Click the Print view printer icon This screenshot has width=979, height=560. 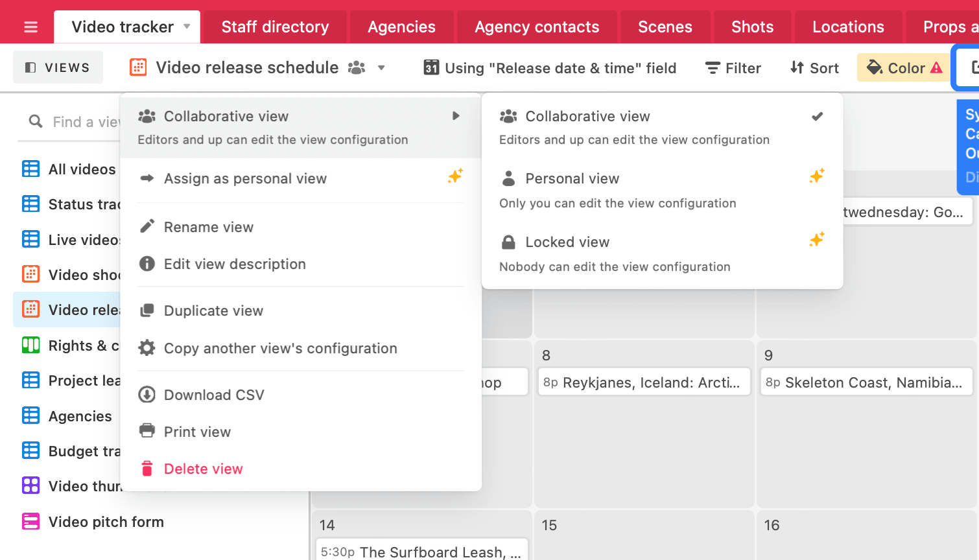[x=147, y=431]
